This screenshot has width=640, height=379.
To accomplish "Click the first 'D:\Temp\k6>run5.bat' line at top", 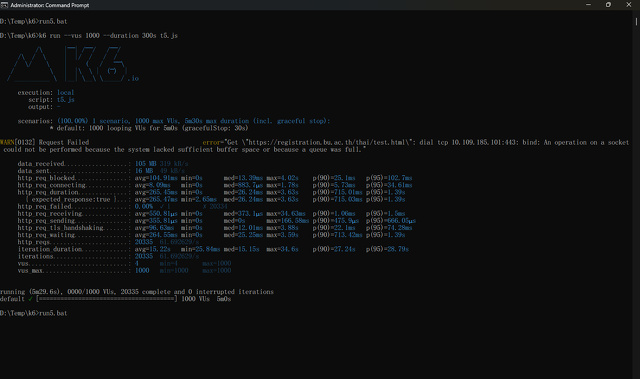I will [33, 21].
